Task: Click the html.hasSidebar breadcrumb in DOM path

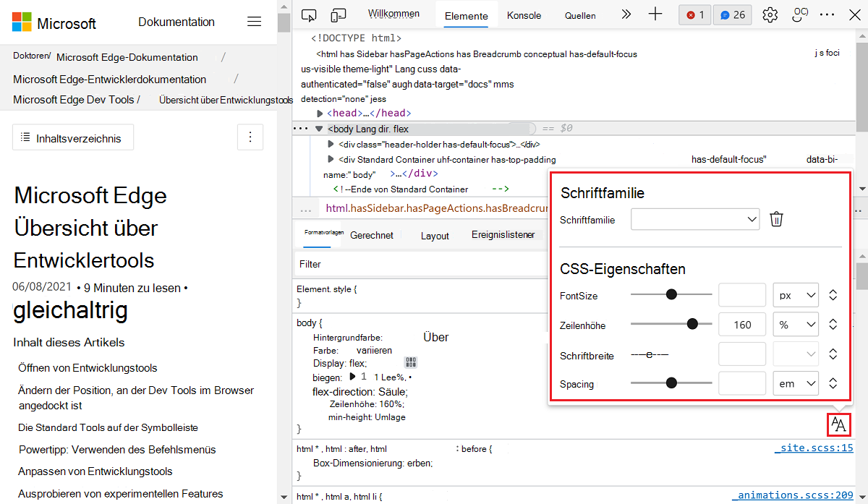Action: click(436, 208)
